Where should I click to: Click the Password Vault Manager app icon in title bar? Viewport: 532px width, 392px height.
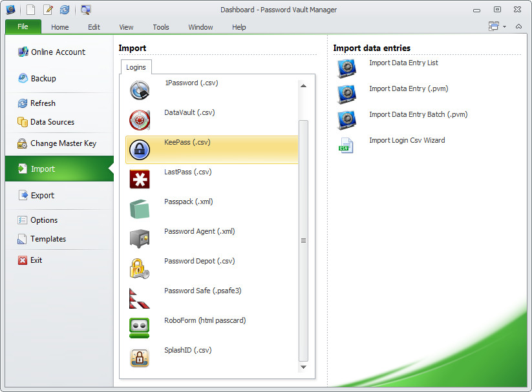pos(10,10)
